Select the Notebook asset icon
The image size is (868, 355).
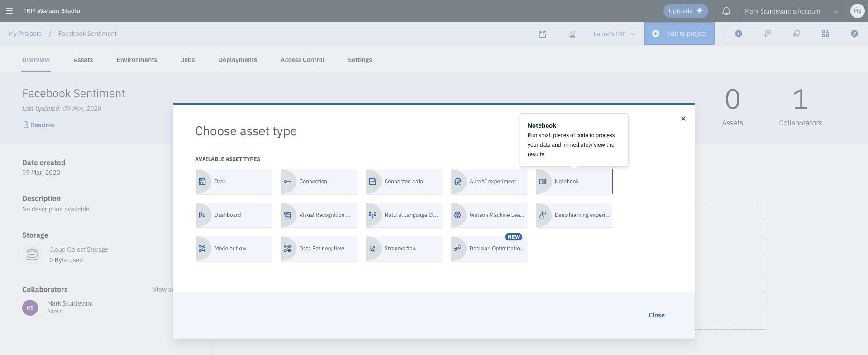coord(543,182)
